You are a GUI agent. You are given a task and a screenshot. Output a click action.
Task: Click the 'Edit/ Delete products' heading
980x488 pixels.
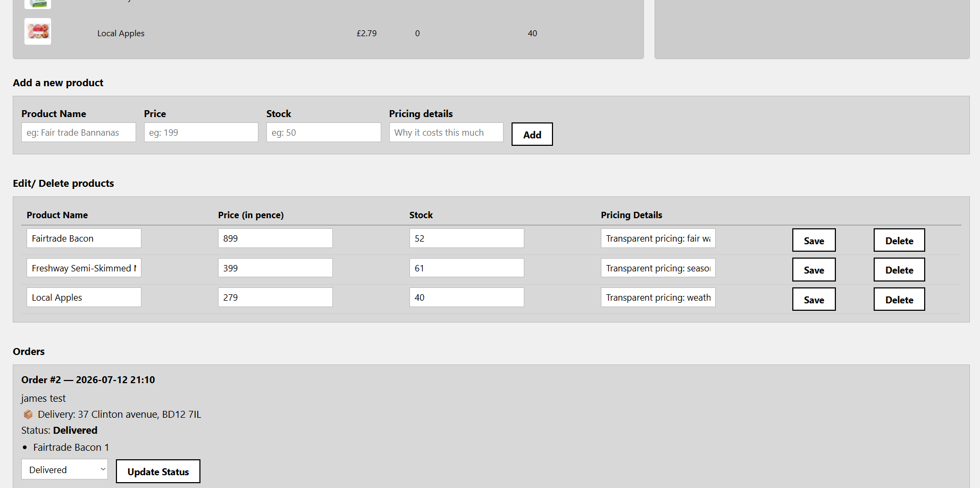tap(63, 183)
